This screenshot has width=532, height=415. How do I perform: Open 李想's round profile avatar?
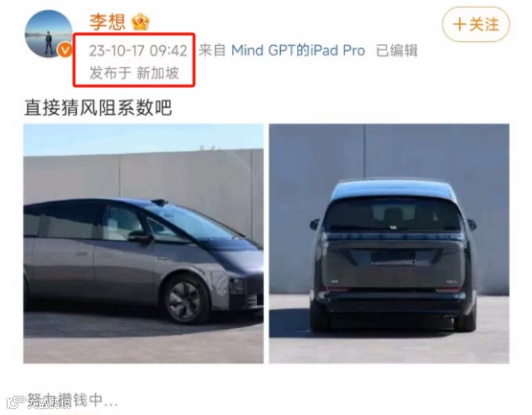click(x=49, y=34)
